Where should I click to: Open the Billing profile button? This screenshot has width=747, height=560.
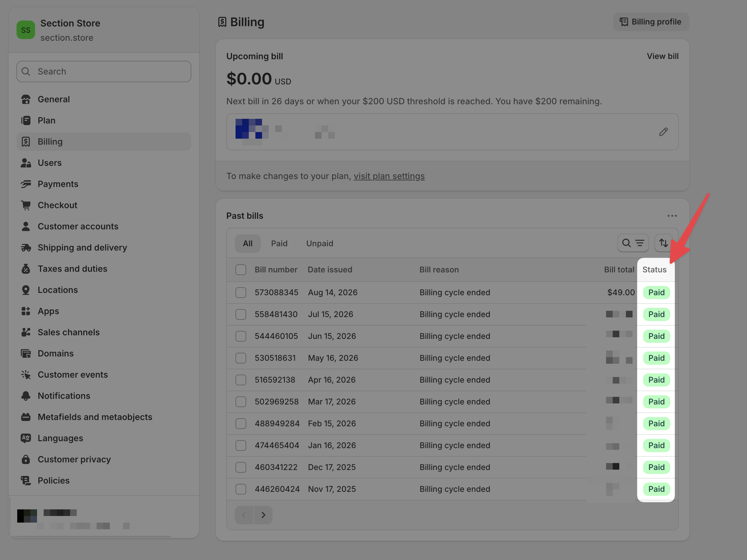coord(651,22)
